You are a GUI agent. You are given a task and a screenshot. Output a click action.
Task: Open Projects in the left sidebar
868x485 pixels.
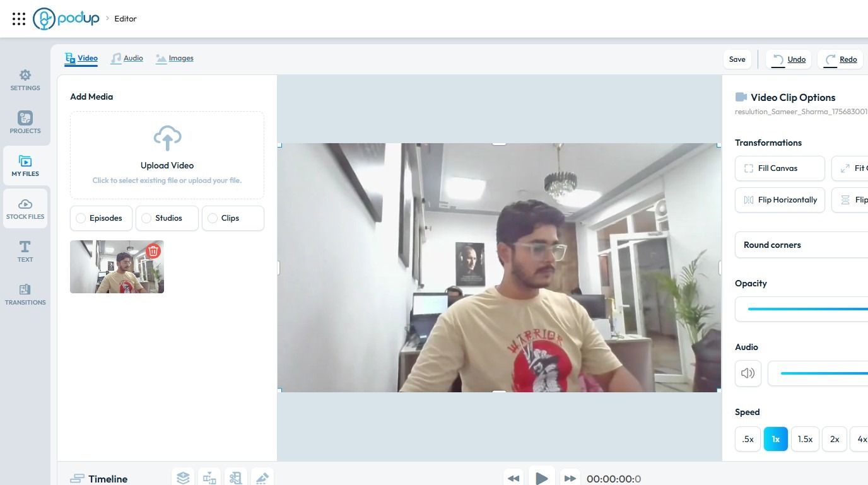(x=25, y=123)
